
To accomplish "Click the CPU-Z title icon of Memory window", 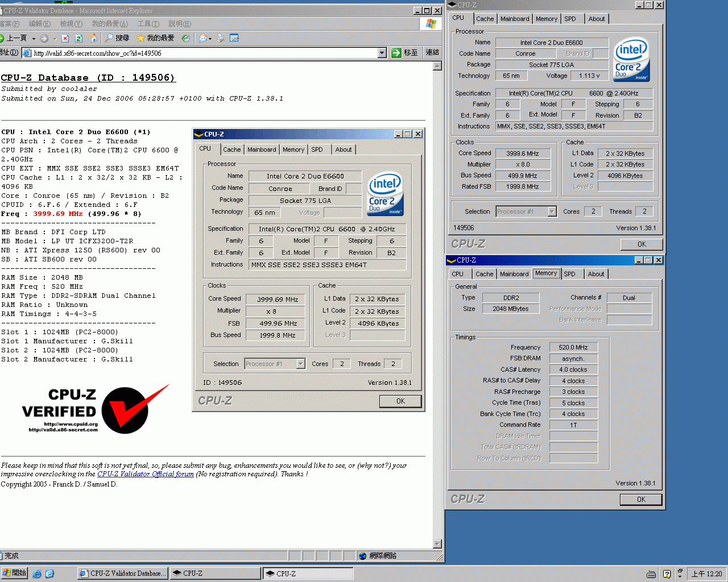I will tap(452, 260).
